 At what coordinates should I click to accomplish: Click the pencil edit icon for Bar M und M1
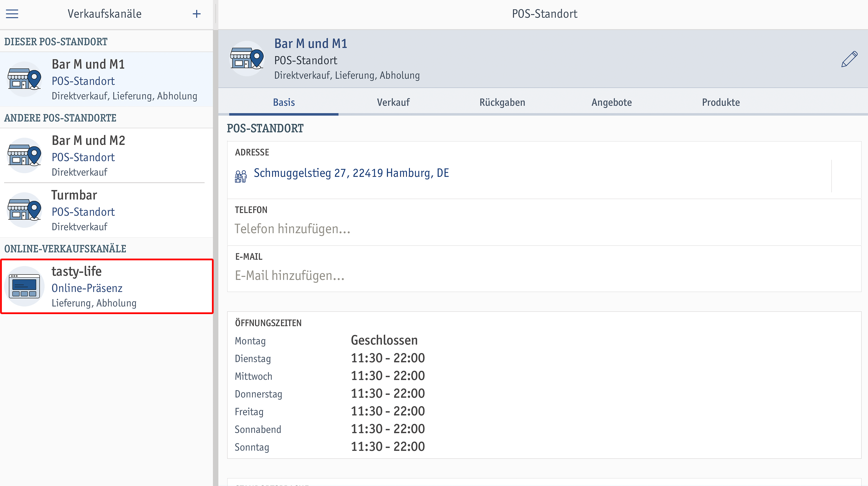[849, 59]
